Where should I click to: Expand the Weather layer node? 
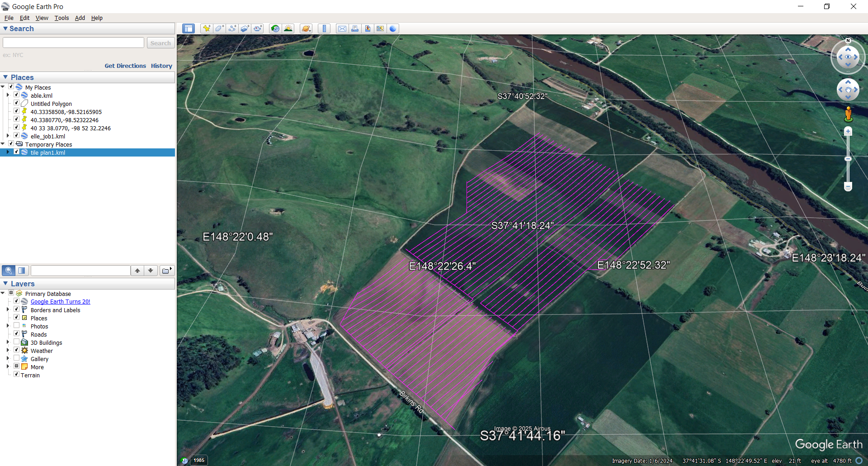pos(8,350)
